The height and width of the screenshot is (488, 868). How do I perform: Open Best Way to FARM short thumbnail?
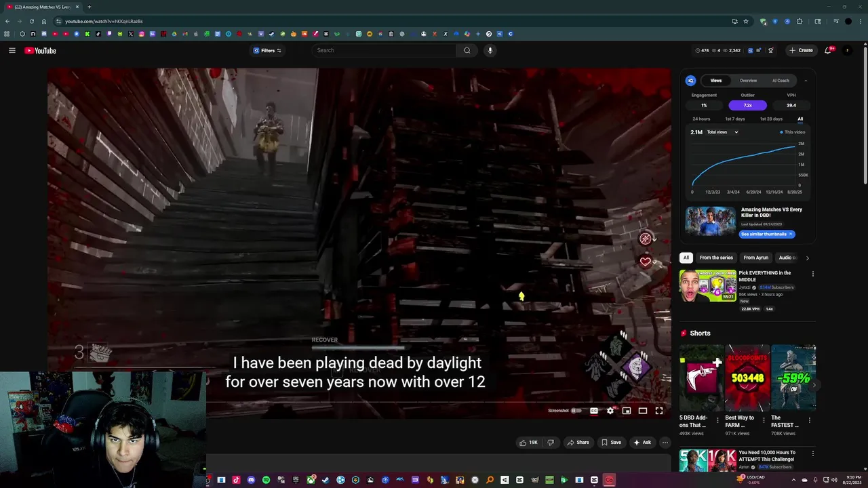747,378
